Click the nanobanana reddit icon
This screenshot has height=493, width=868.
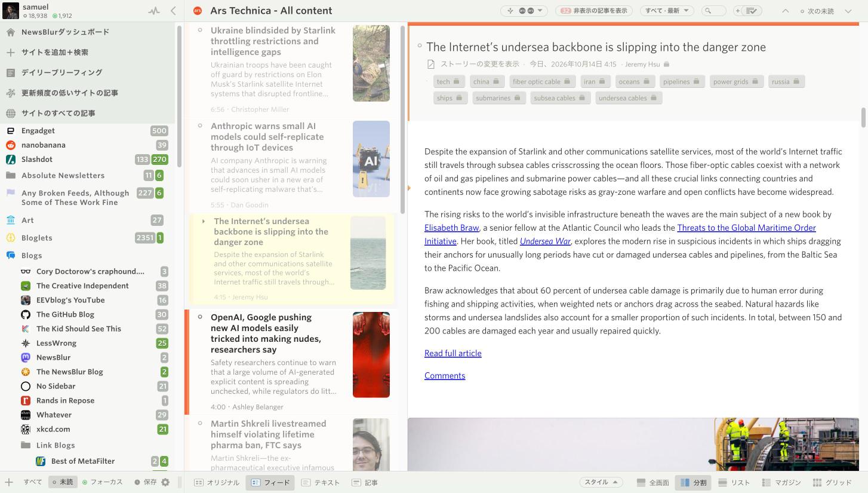(x=11, y=145)
